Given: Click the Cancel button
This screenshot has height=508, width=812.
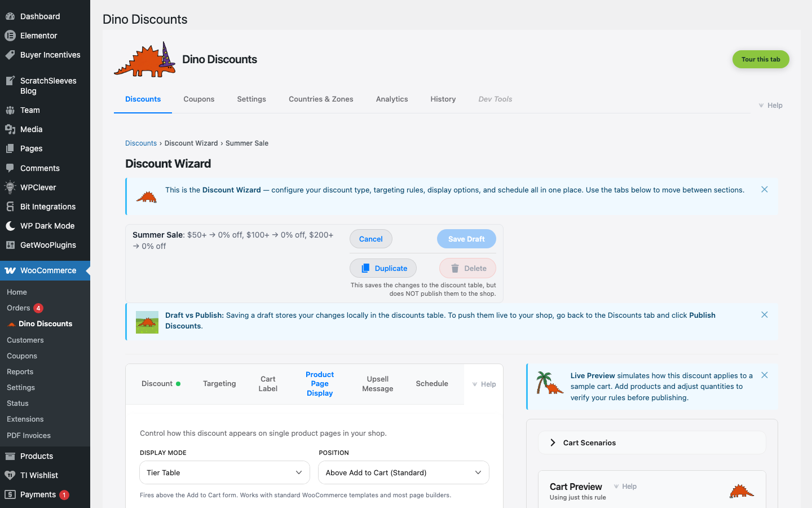Looking at the screenshot, I should (x=371, y=239).
